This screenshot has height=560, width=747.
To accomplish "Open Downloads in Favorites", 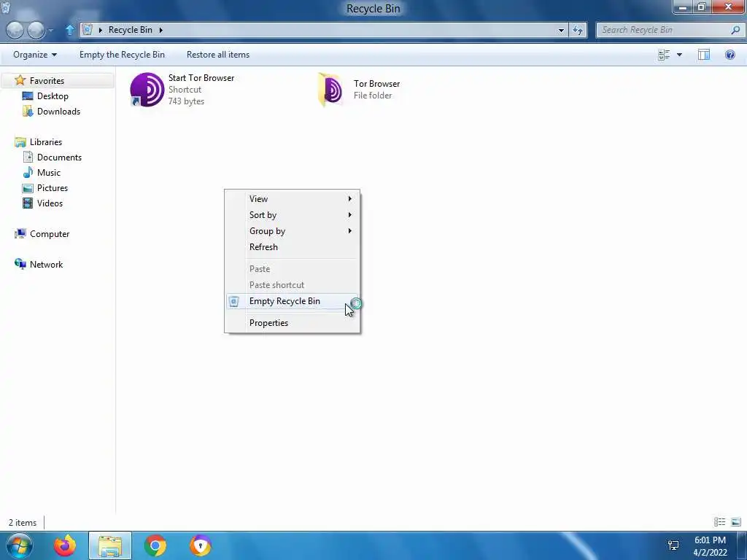I will coord(58,112).
